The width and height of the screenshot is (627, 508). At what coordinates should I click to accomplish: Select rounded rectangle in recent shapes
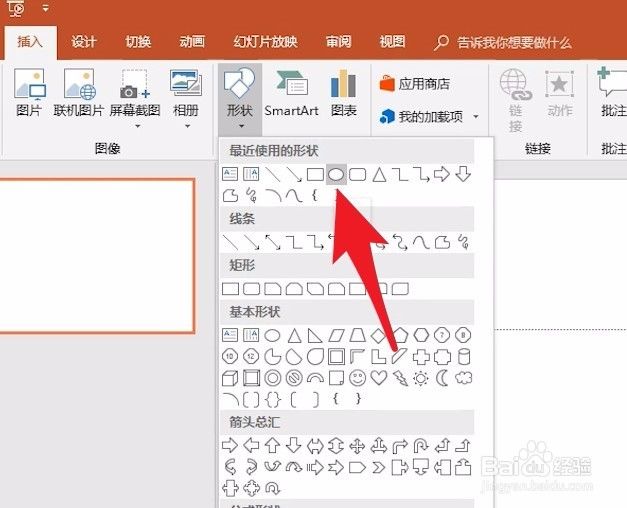pos(357,174)
